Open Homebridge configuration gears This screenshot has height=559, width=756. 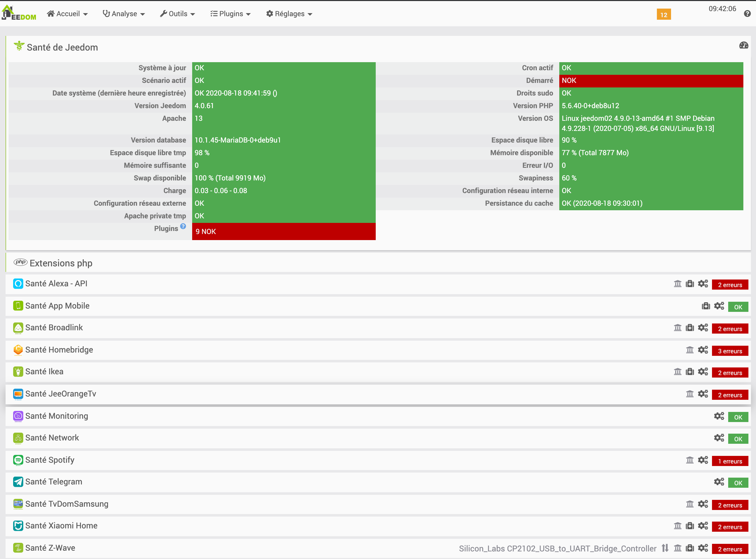pos(703,350)
